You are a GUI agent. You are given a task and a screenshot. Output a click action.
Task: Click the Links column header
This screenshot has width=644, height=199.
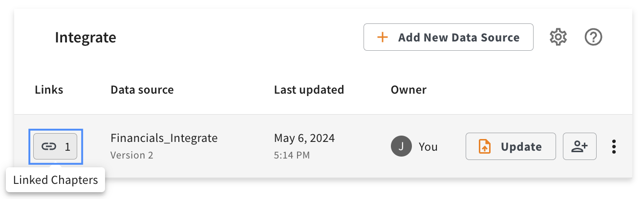pos(49,90)
